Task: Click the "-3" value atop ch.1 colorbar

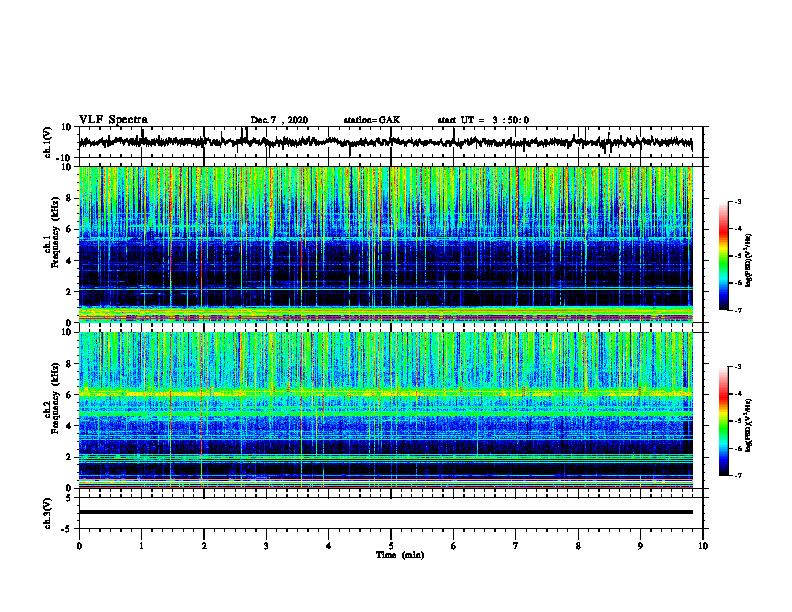Action: click(x=737, y=201)
